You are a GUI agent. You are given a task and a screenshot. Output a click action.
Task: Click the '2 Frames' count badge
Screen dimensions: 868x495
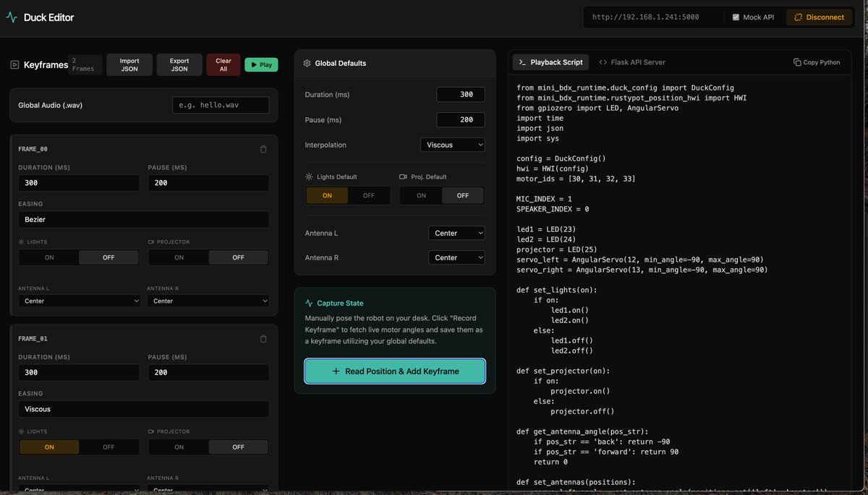85,65
